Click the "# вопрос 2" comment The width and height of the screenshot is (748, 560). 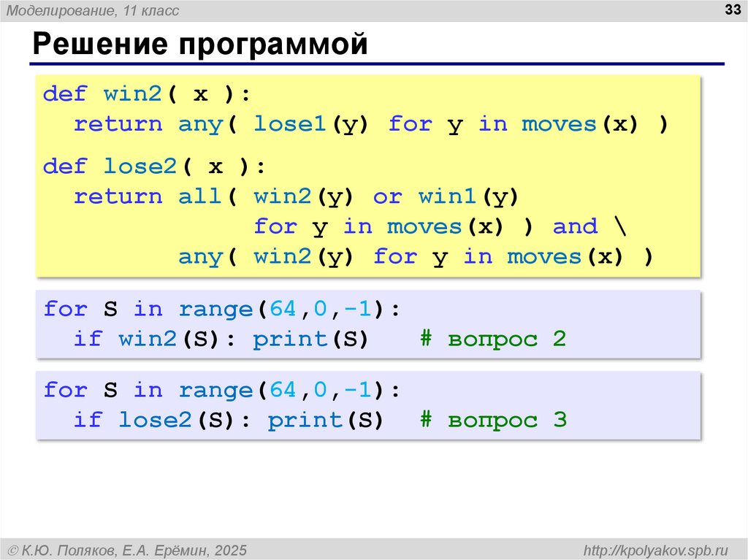click(492, 340)
